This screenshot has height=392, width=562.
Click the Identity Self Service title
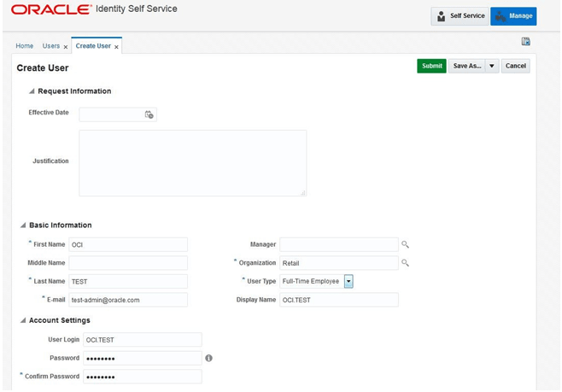(136, 9)
